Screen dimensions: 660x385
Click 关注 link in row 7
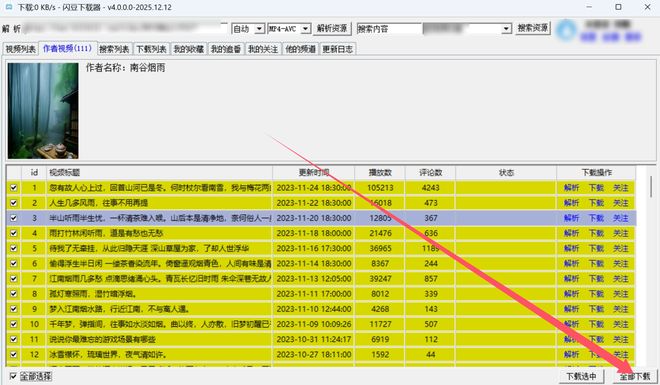pos(621,279)
